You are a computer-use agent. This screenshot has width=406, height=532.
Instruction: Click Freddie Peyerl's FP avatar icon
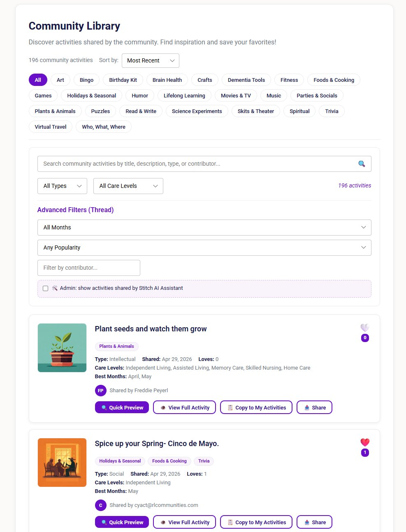click(101, 390)
